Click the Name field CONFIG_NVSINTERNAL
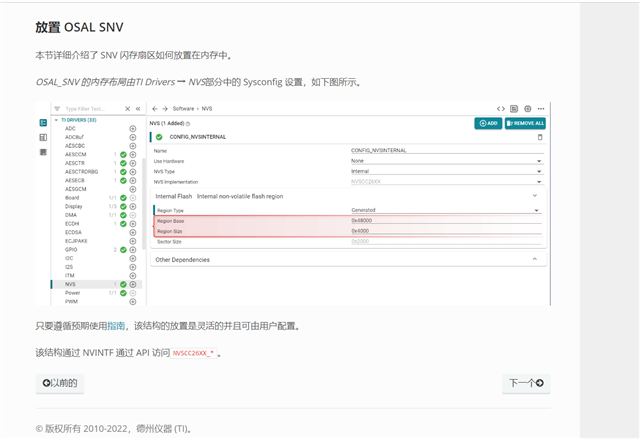The height and width of the screenshot is (439, 640). tap(447, 151)
